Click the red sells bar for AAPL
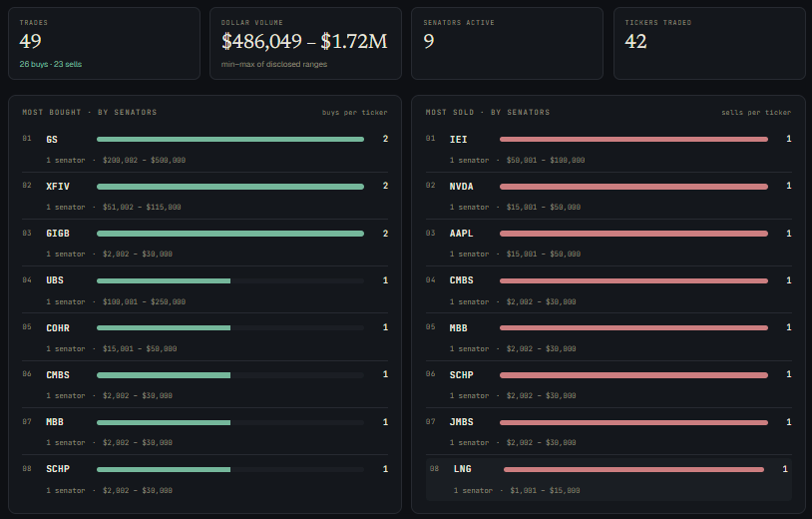Viewport: 812px width, 519px height. pos(633,234)
